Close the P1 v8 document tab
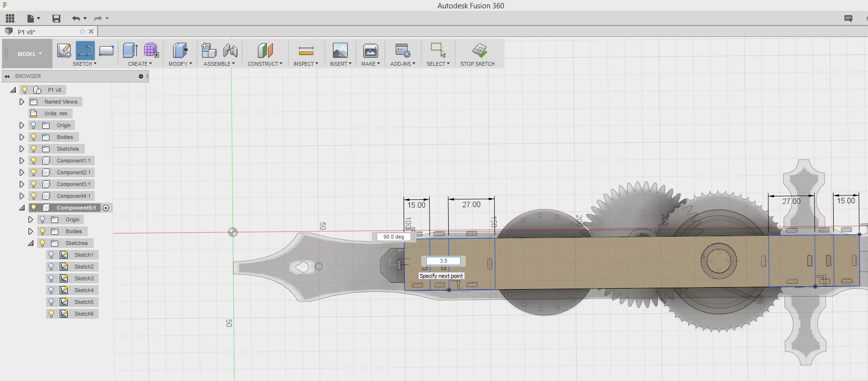 coord(91,31)
